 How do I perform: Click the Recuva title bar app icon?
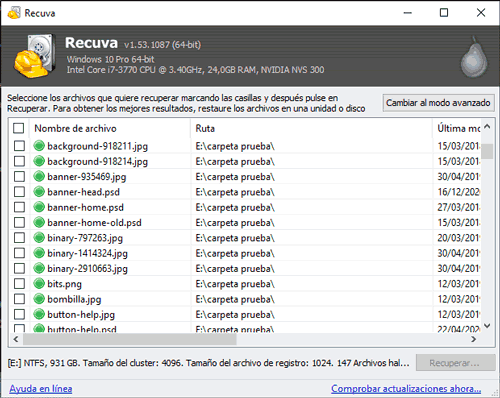click(x=14, y=13)
